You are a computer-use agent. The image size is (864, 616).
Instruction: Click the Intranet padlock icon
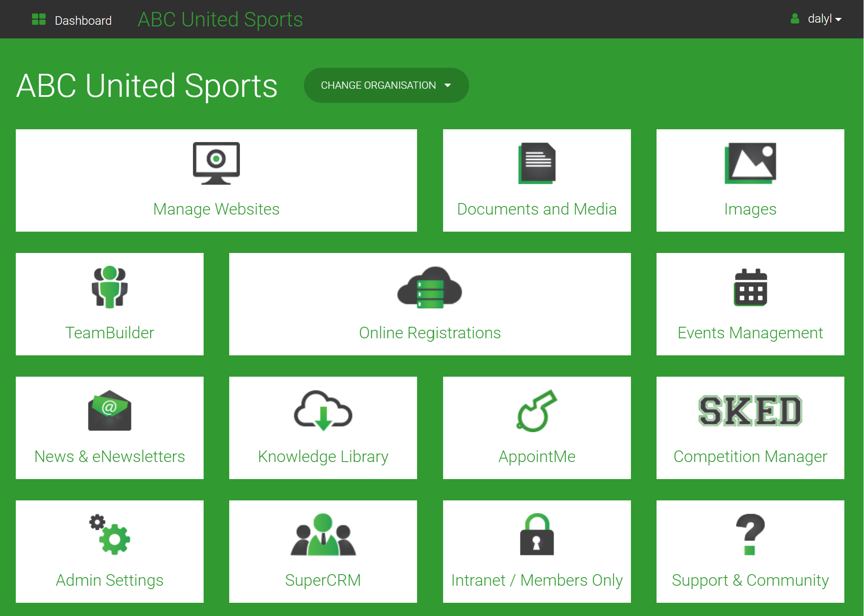click(x=537, y=534)
